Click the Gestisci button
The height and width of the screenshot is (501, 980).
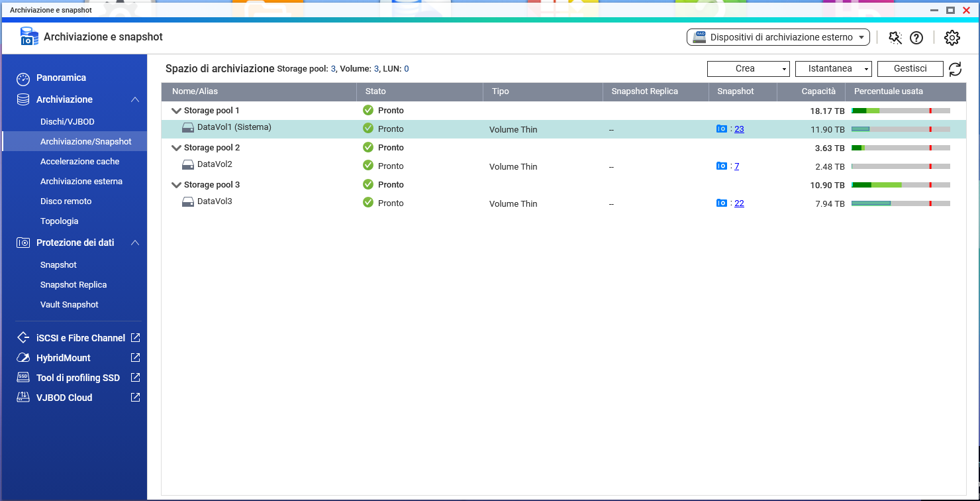(910, 69)
